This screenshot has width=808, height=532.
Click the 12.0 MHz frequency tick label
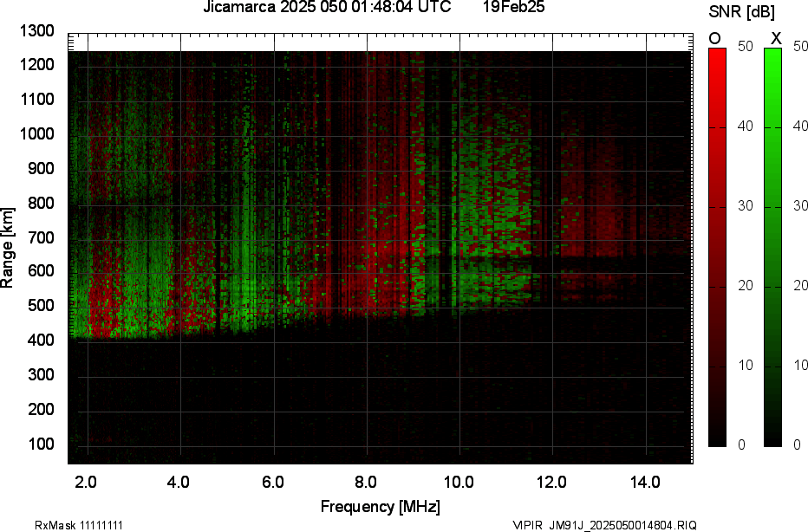(552, 483)
